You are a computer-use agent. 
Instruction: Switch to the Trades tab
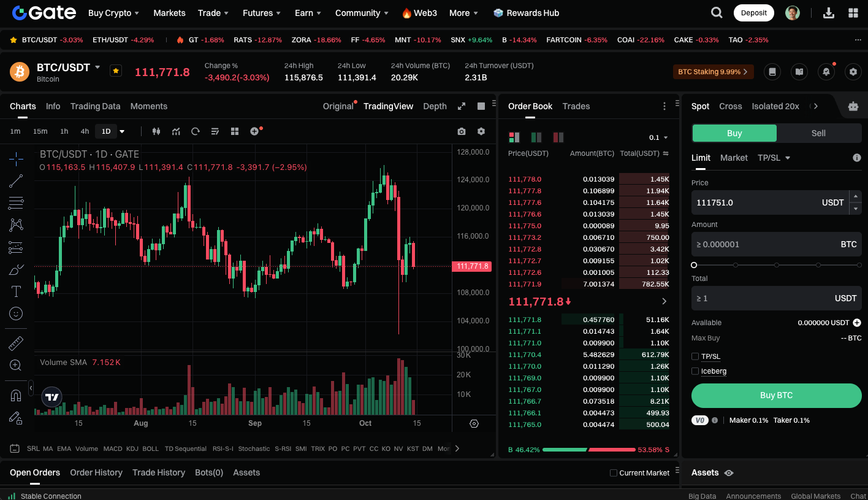[x=576, y=106]
